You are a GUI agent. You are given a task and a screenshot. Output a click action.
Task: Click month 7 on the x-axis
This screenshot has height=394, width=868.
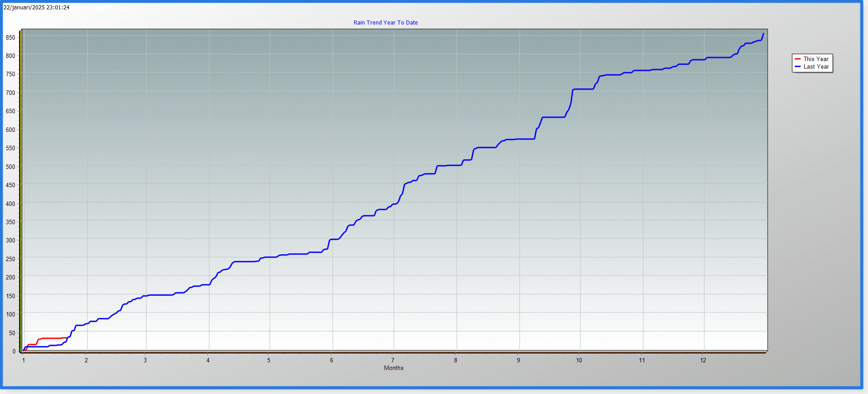tap(393, 360)
